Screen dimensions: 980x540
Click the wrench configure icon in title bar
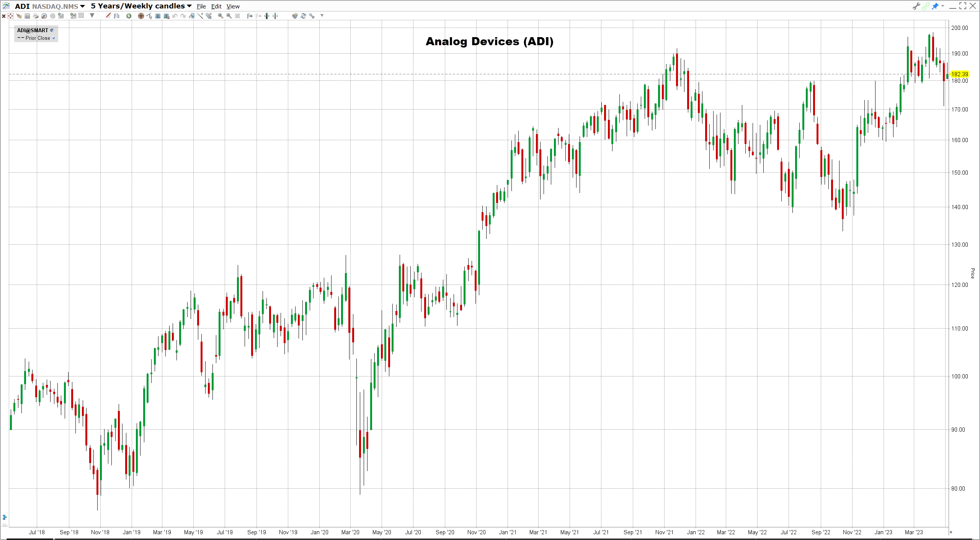pos(916,6)
